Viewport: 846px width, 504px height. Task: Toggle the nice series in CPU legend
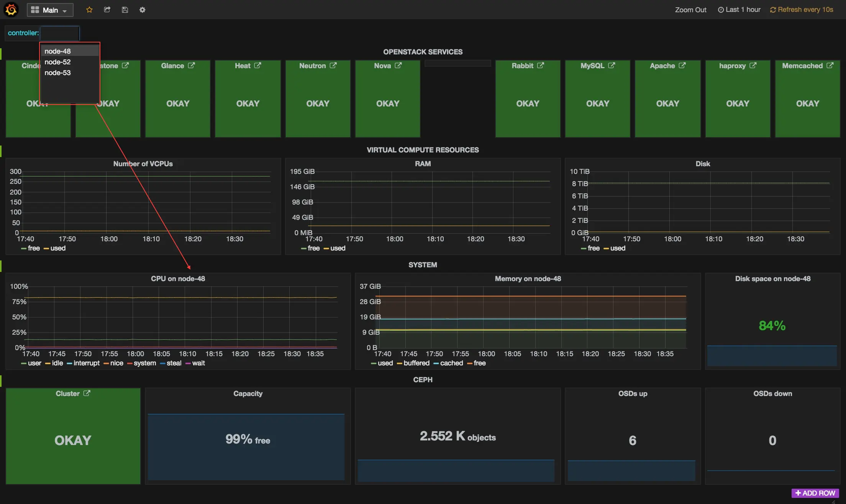point(116,363)
